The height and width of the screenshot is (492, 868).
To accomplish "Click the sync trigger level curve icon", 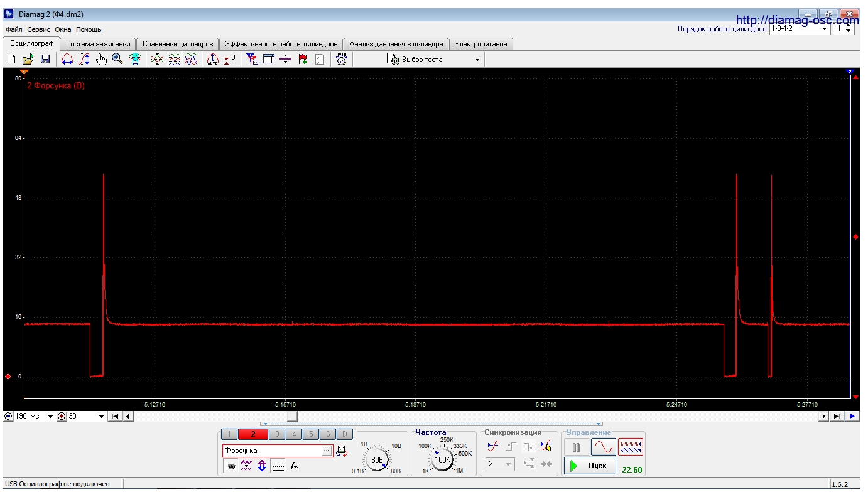I will point(493,446).
